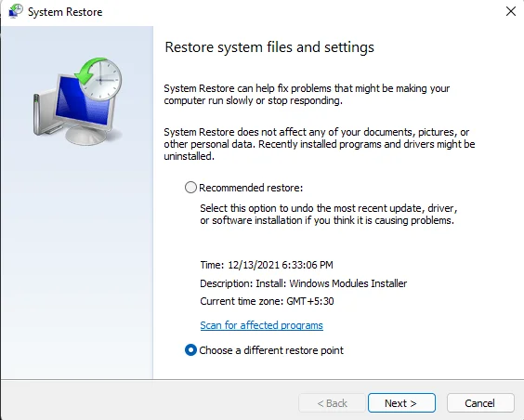Click the empty blue left sidebar panel
524x420 pixels.
(77, 260)
